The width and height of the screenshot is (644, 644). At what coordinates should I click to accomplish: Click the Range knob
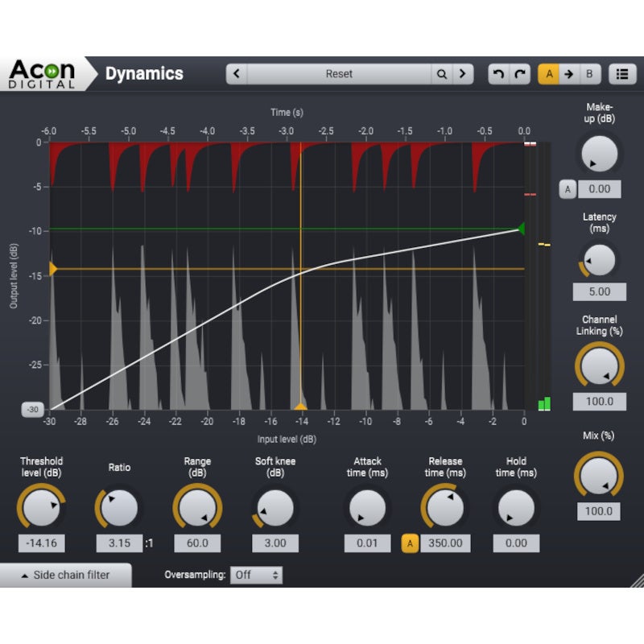click(x=197, y=507)
